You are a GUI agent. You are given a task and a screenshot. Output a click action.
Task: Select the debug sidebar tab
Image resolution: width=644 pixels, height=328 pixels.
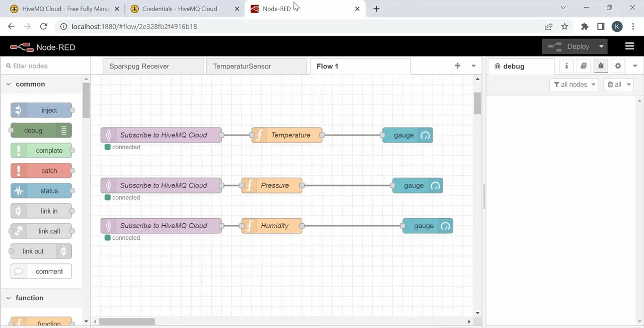tap(521, 66)
